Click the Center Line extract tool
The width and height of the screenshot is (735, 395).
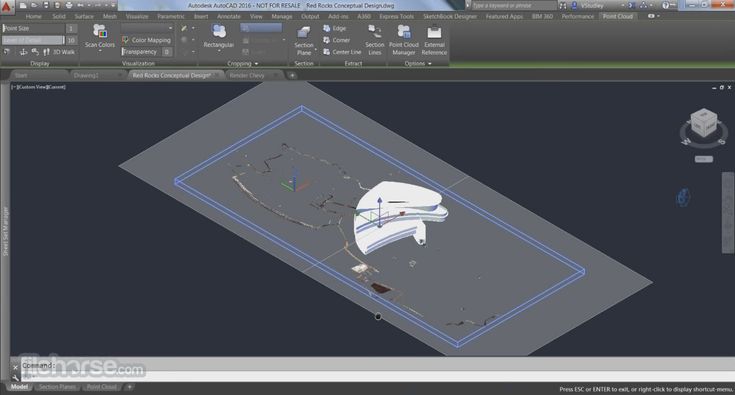pyautogui.click(x=342, y=52)
